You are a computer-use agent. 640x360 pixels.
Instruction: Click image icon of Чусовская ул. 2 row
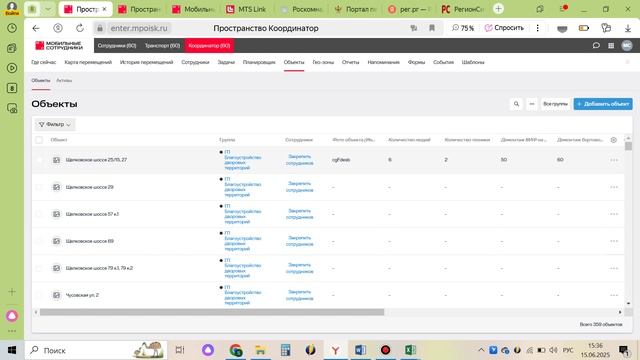[56, 295]
